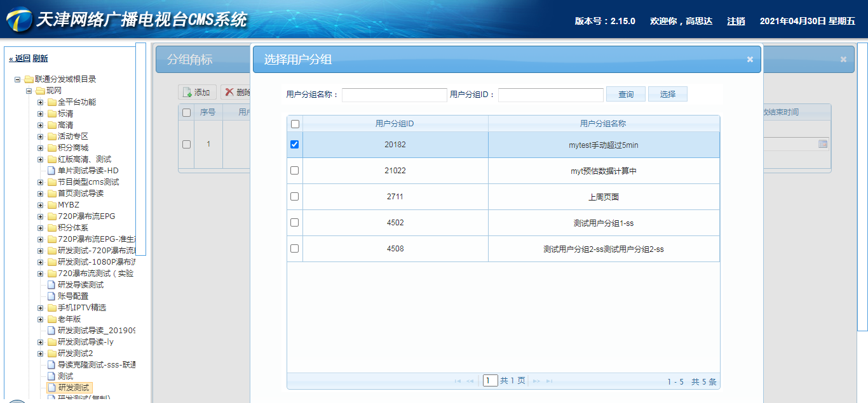Open the calendar date picker icon in row 1

[x=823, y=144]
